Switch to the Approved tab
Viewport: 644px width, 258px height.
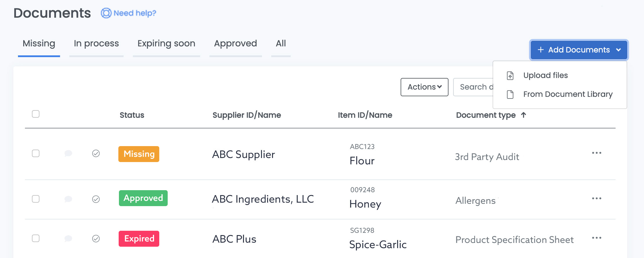(x=235, y=43)
